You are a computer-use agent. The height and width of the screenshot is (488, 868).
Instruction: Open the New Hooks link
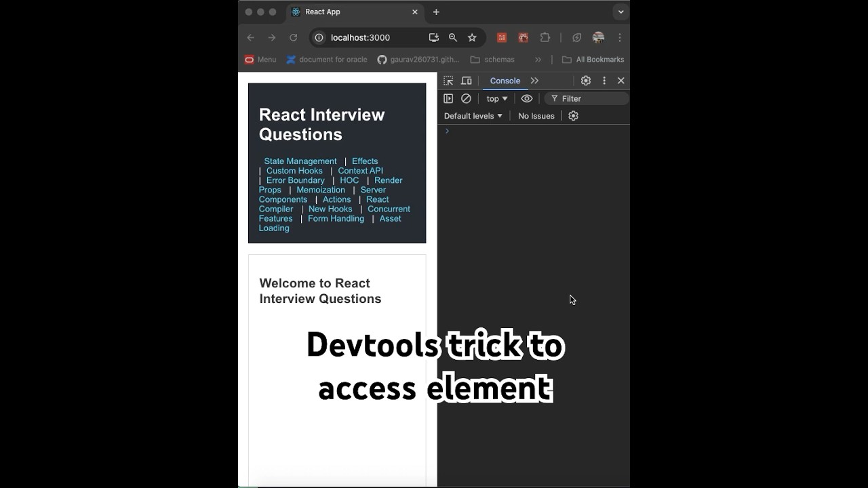tap(330, 209)
